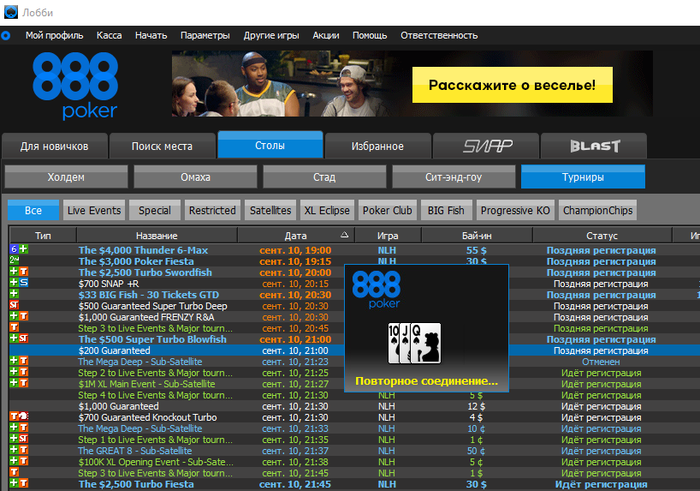The width and height of the screenshot is (700, 491).
Task: Open the Ответственность menu
Action: point(439,35)
